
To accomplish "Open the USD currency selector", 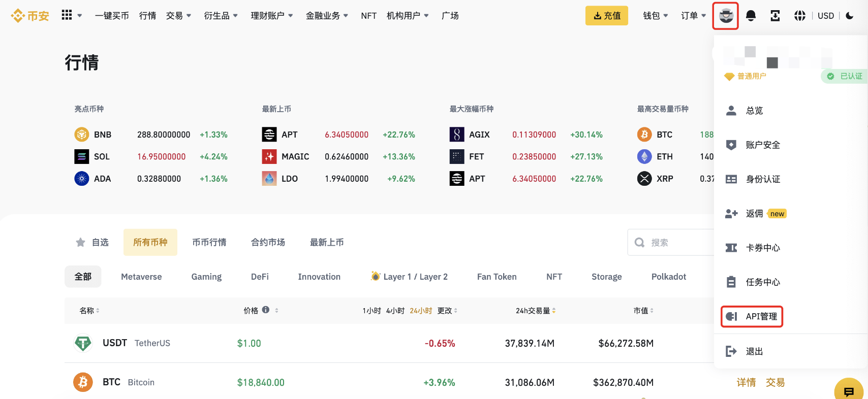I will pos(826,16).
